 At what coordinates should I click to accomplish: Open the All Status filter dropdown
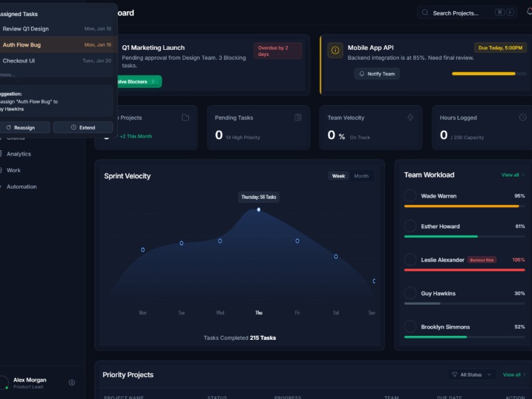[x=471, y=375]
